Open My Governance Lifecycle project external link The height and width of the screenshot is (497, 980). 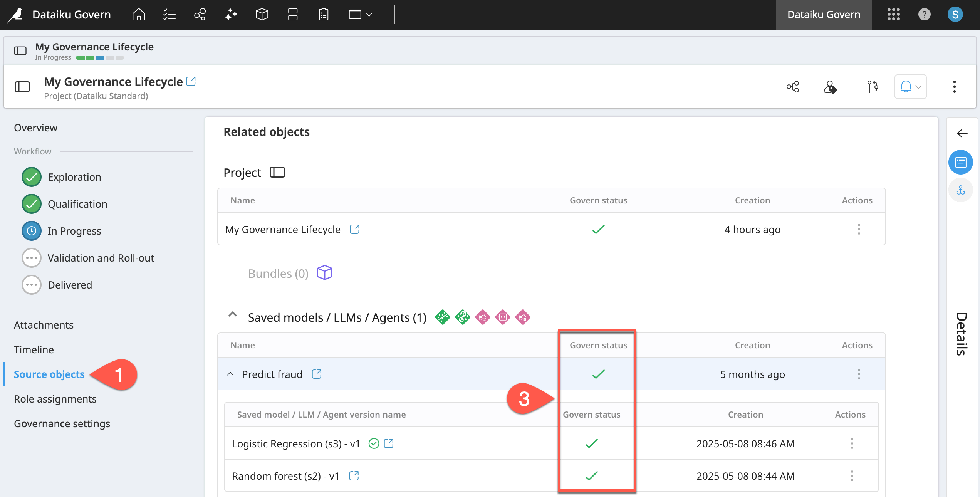click(191, 81)
